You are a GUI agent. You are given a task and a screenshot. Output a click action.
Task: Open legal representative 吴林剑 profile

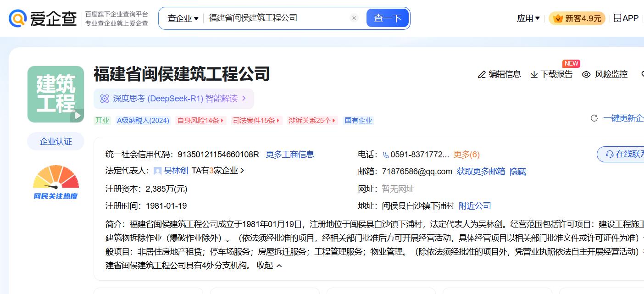[176, 171]
